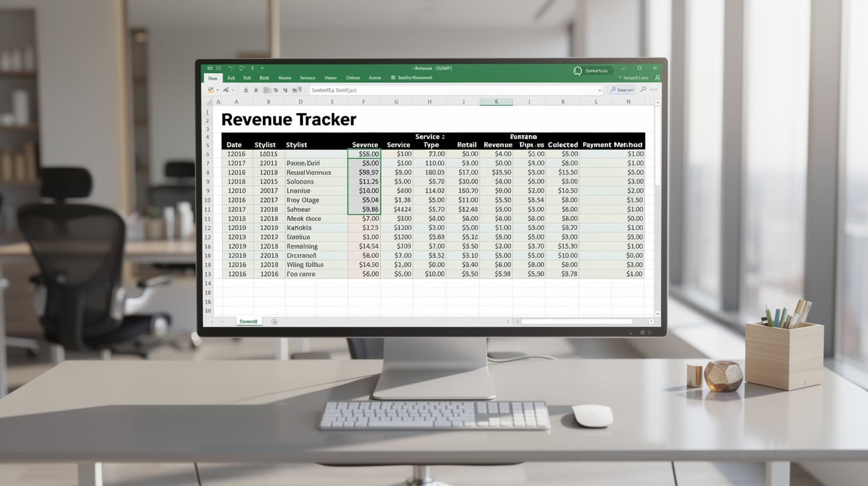This screenshot has height=486, width=868.
Task: Select the "Onbon" ribbon tab
Action: tap(353, 78)
